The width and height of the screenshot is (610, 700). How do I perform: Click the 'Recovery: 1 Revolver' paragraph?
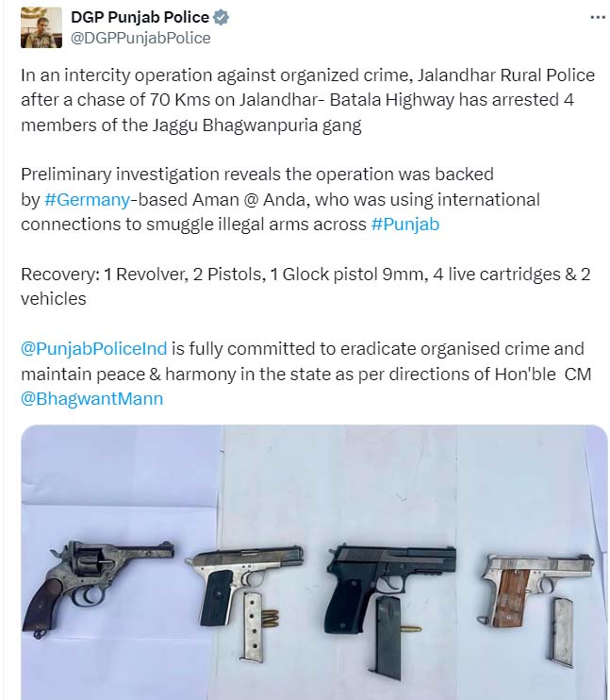pyautogui.click(x=305, y=286)
